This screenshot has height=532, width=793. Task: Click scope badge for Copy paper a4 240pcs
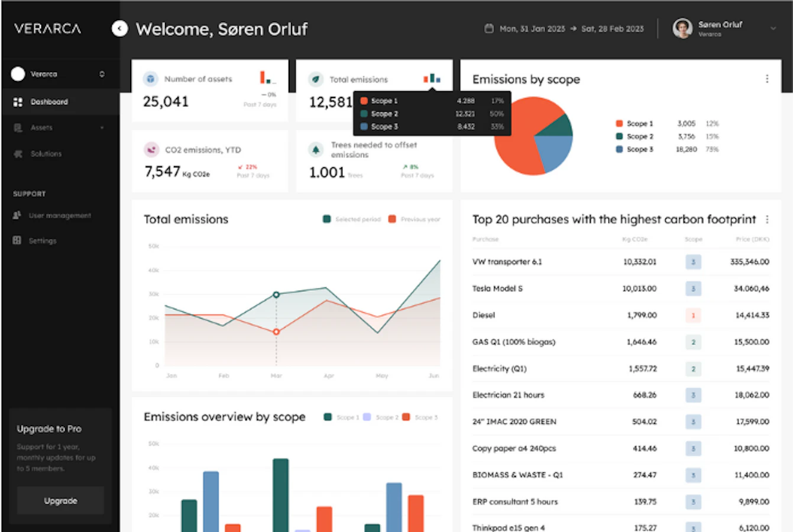pos(693,448)
